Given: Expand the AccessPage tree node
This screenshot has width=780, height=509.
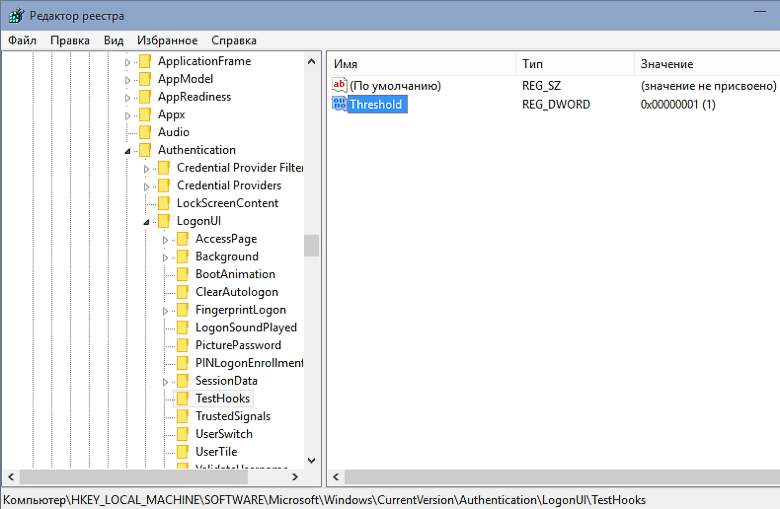Looking at the screenshot, I should tap(165, 240).
